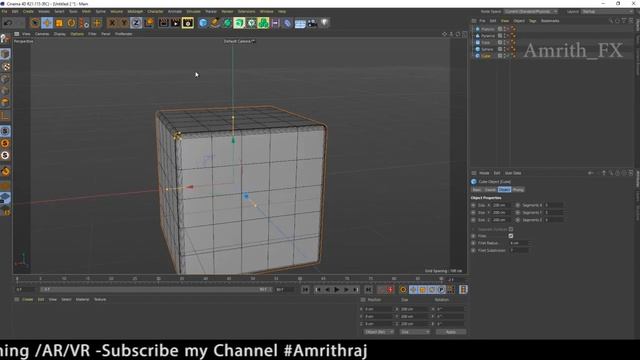
Task: Toggle X axis lock
Action: (112, 23)
